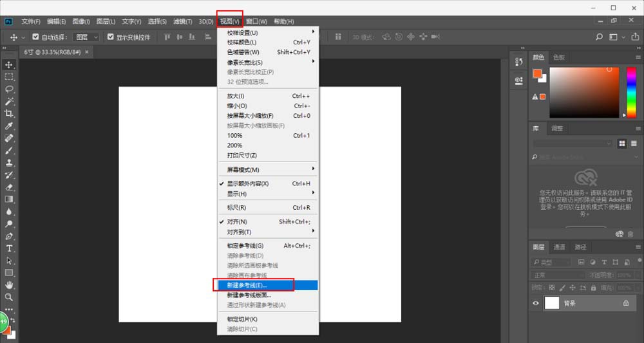This screenshot has height=343, width=644.
Task: Select the Dodge tool
Action: pos(9,224)
